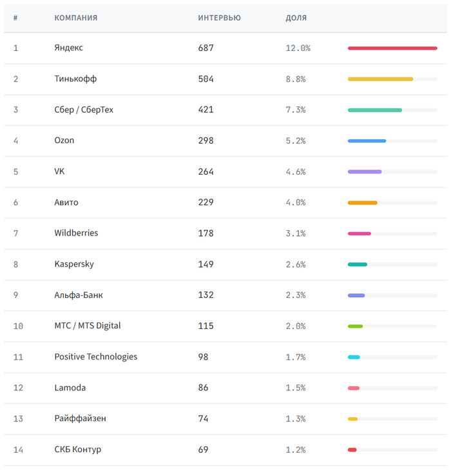Click the Яндекс company name
Image resolution: width=451 pixels, height=476 pixels.
tap(69, 48)
